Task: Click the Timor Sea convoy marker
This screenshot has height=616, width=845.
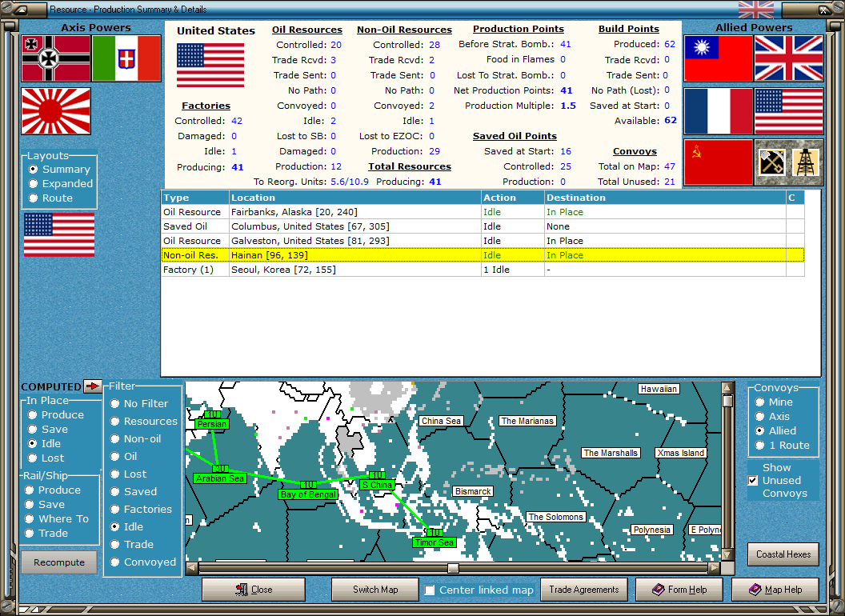Action: [x=435, y=542]
